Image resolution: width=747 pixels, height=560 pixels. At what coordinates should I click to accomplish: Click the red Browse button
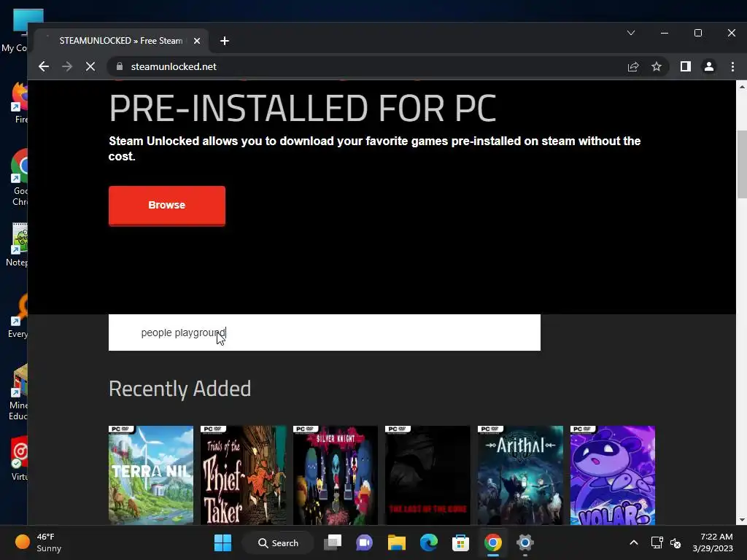coord(167,206)
